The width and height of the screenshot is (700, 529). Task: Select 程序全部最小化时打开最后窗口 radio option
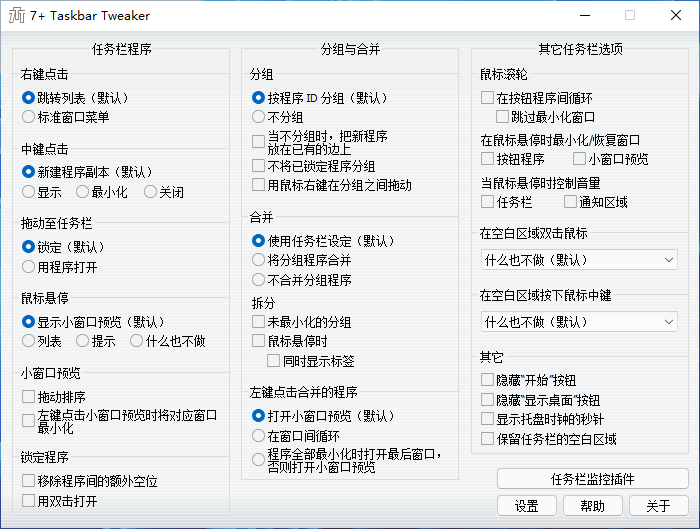pyautogui.click(x=258, y=460)
